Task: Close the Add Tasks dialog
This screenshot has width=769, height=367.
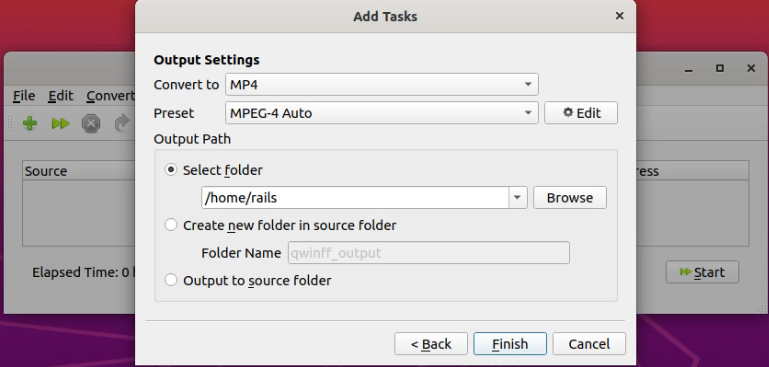Action: [x=619, y=16]
